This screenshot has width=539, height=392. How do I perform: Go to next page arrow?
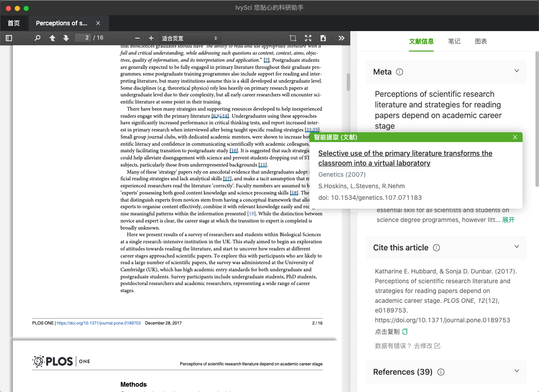(x=66, y=38)
